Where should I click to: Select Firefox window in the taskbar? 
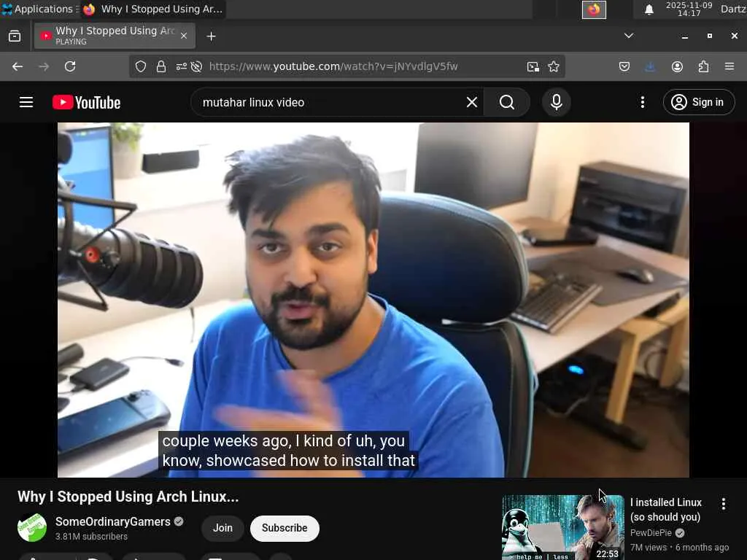click(153, 9)
